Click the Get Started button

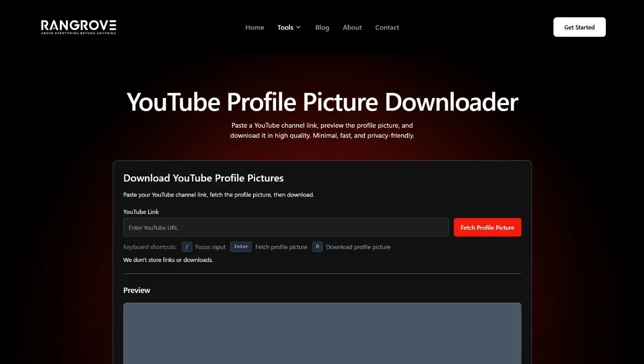(579, 27)
